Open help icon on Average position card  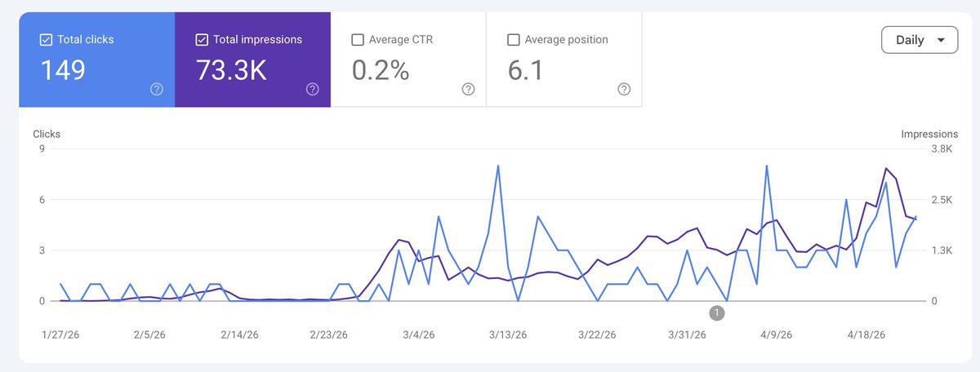(x=624, y=90)
